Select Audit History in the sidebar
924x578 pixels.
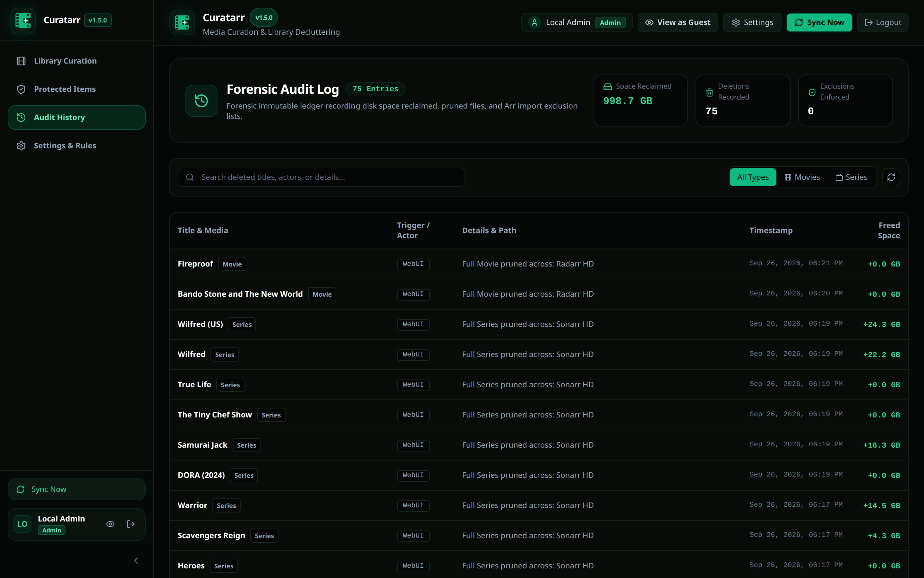point(76,117)
